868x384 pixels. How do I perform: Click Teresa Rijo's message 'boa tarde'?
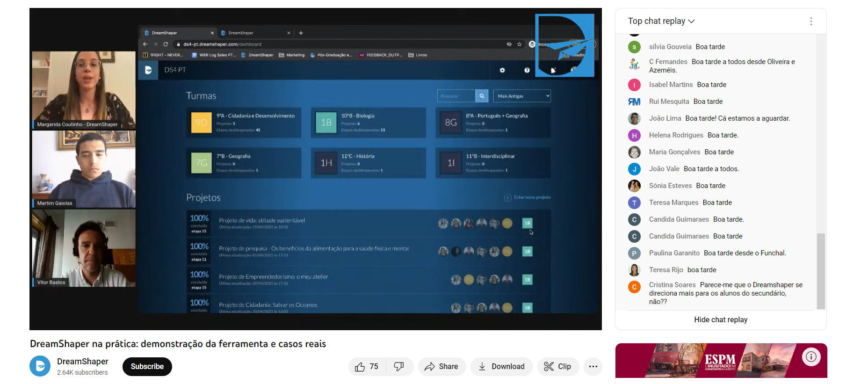[702, 270]
